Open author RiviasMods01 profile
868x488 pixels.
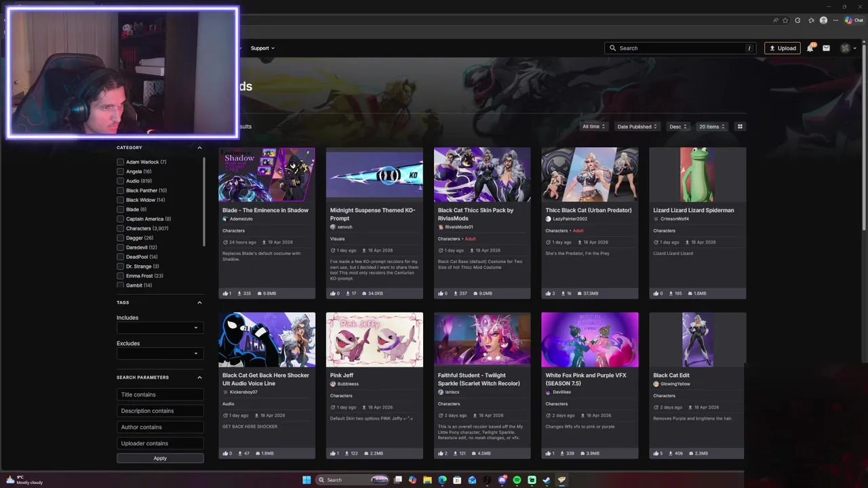(x=459, y=227)
